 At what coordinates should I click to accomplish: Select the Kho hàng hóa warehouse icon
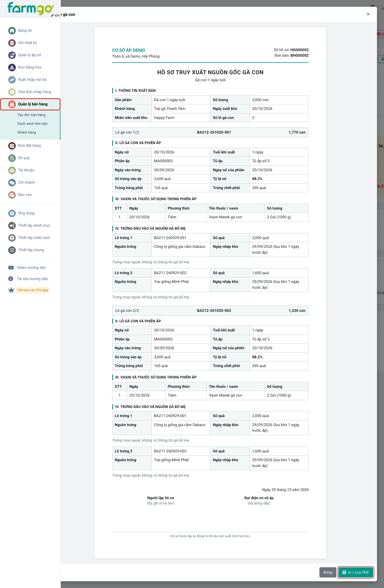tap(12, 67)
